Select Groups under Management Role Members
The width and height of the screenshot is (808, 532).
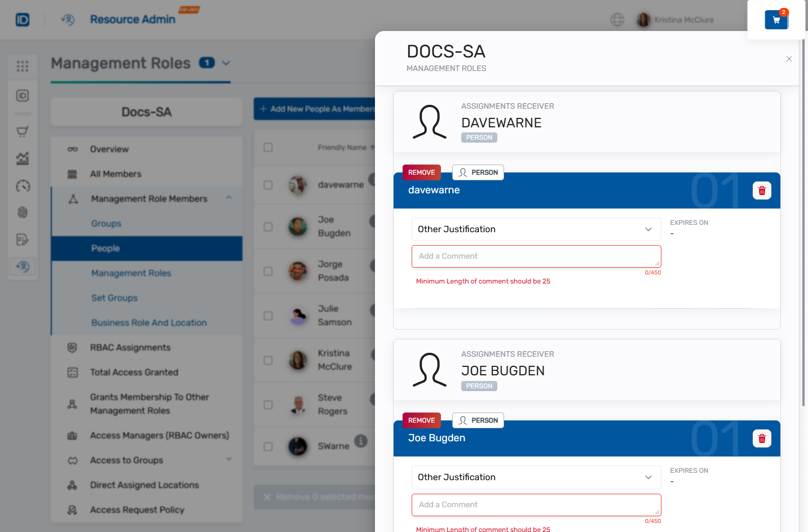coord(107,224)
